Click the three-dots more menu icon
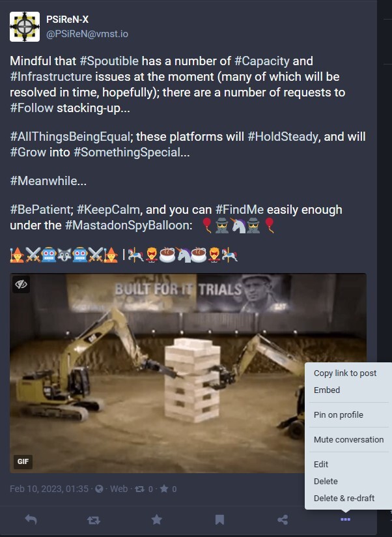This screenshot has height=537, width=392. [x=346, y=519]
